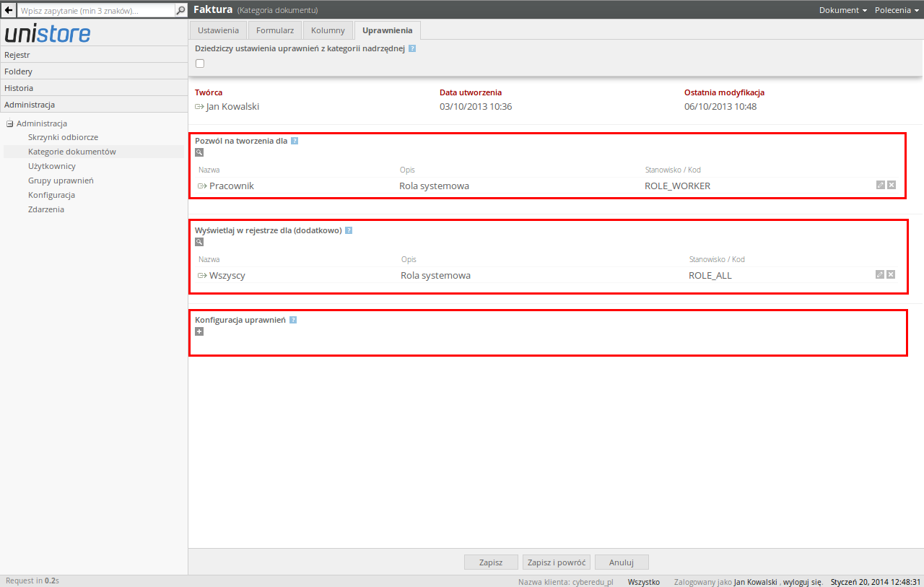
Task: Remove the Pracownik role row
Action: click(x=892, y=186)
